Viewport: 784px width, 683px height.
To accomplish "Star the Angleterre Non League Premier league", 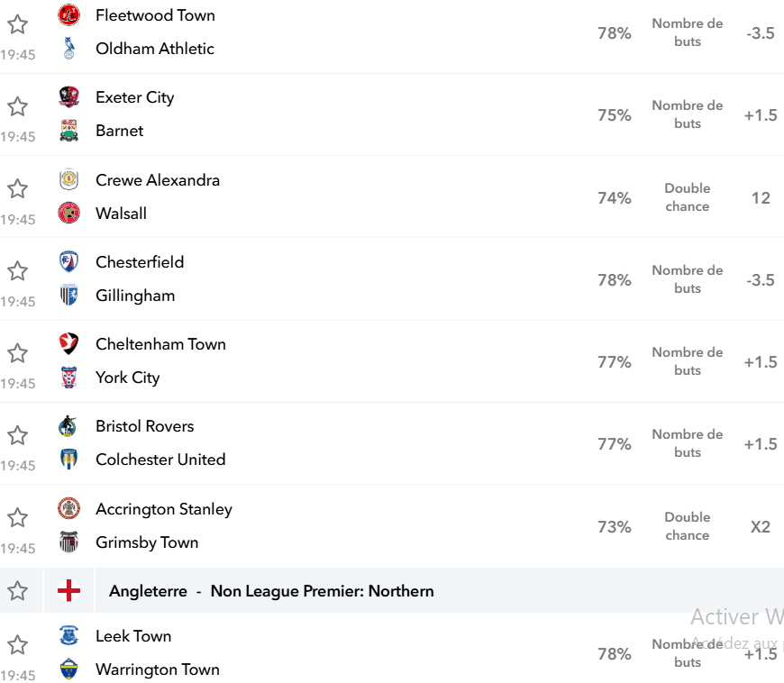I will 17,590.
